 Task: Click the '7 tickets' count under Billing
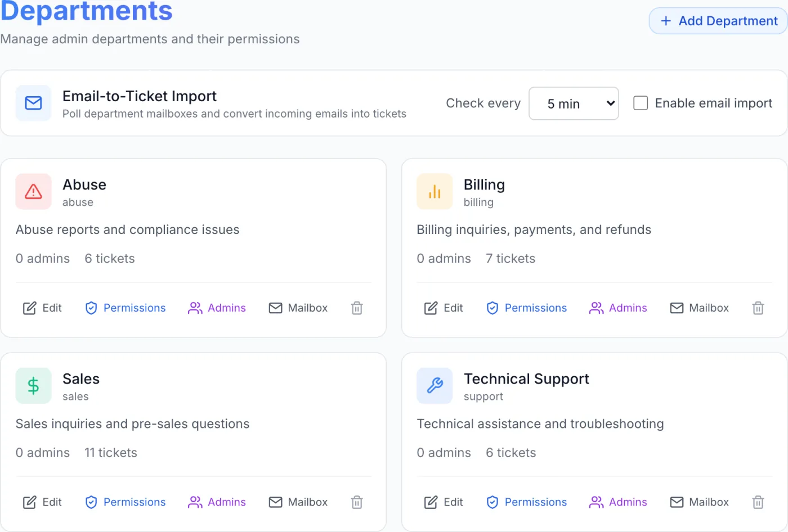(x=511, y=259)
